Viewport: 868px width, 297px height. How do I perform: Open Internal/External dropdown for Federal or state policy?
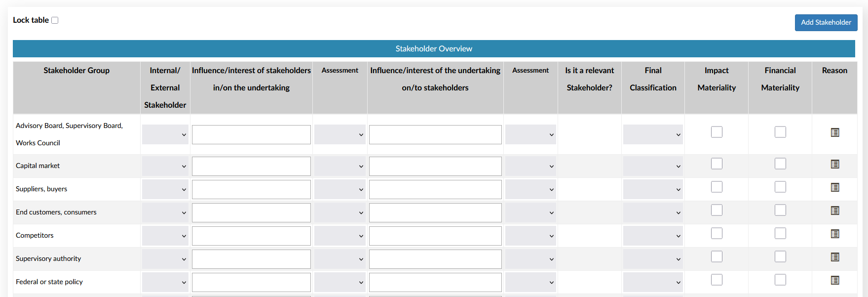coord(165,282)
